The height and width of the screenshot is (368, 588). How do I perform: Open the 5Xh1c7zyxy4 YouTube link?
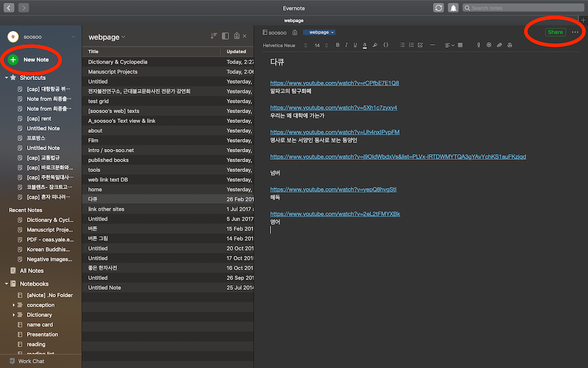(x=334, y=108)
